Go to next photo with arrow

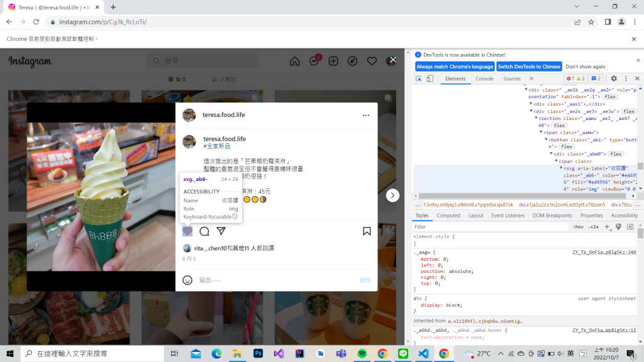pos(392,195)
